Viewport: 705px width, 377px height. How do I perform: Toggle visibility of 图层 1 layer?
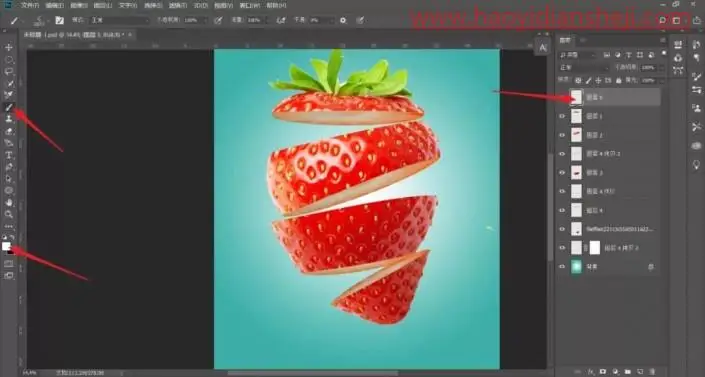[562, 116]
